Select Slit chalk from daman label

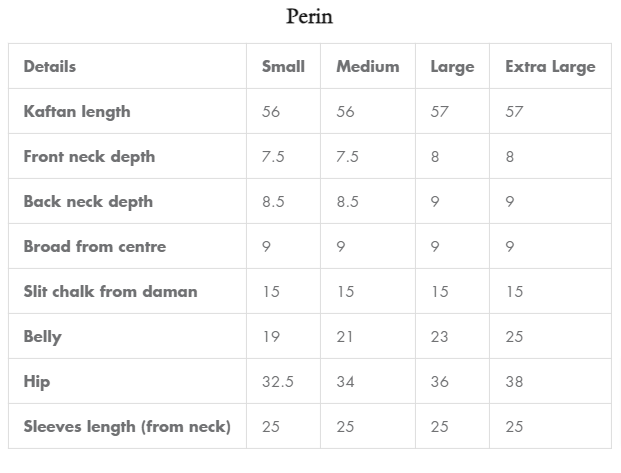pos(110,292)
